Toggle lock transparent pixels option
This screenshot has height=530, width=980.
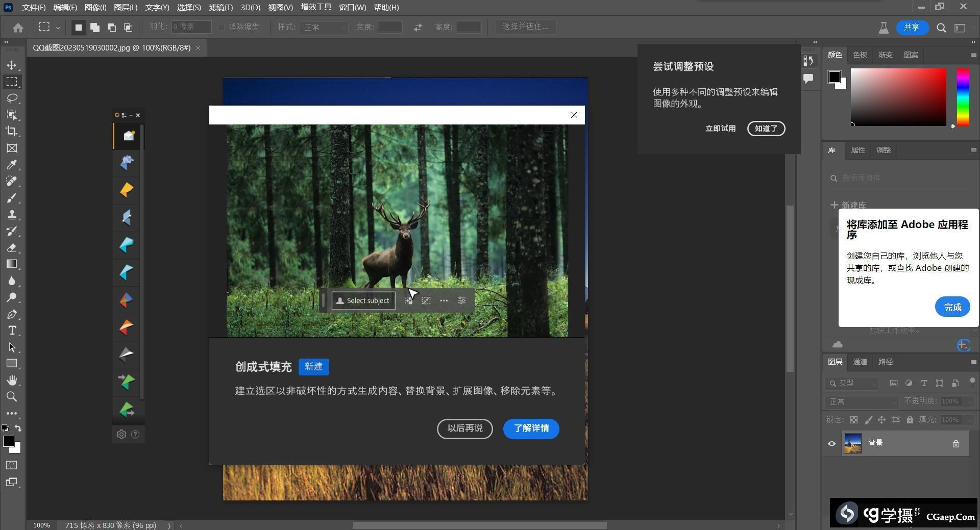point(854,420)
